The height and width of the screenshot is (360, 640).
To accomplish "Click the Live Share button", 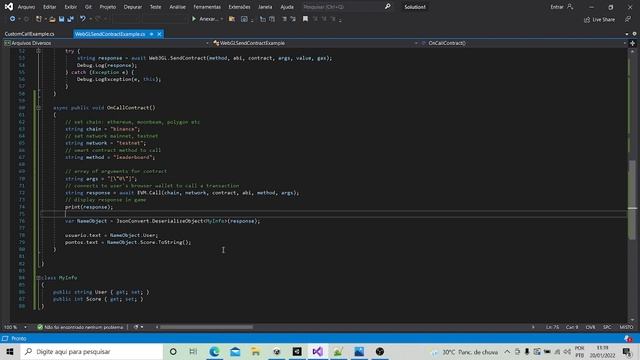I will pos(599,20).
